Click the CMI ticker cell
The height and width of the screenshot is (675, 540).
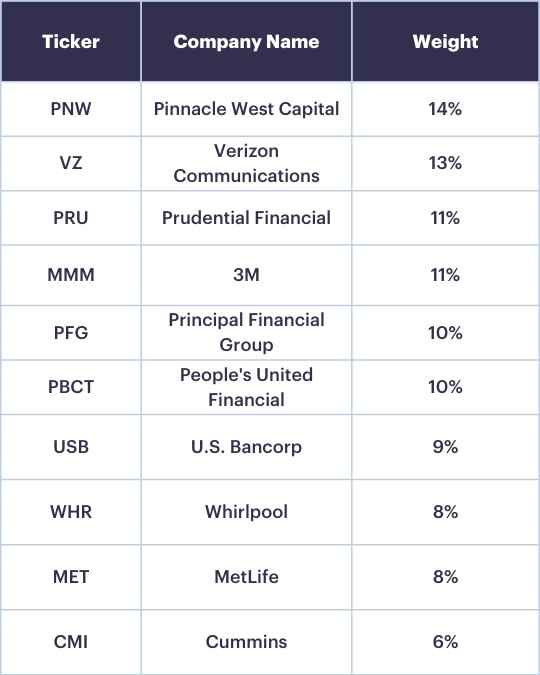71,642
